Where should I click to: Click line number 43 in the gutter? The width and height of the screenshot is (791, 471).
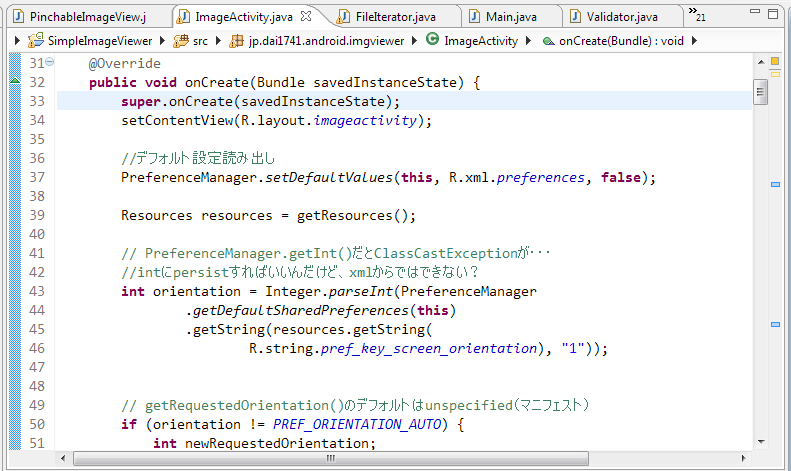pos(37,291)
